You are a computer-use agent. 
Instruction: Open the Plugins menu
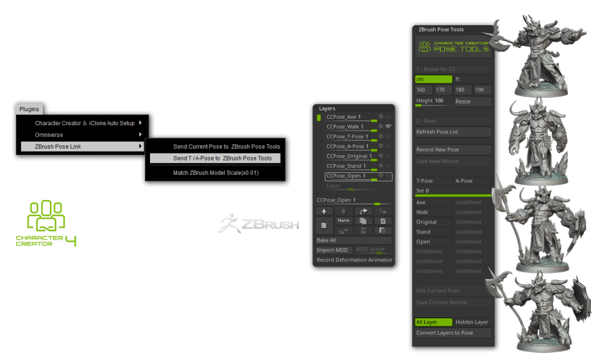(29, 109)
